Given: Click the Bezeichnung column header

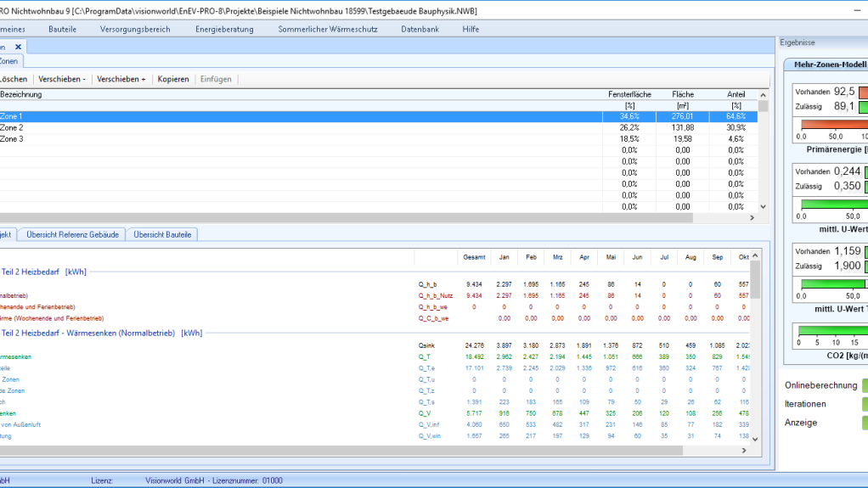Looking at the screenshot, I should pyautogui.click(x=21, y=94).
